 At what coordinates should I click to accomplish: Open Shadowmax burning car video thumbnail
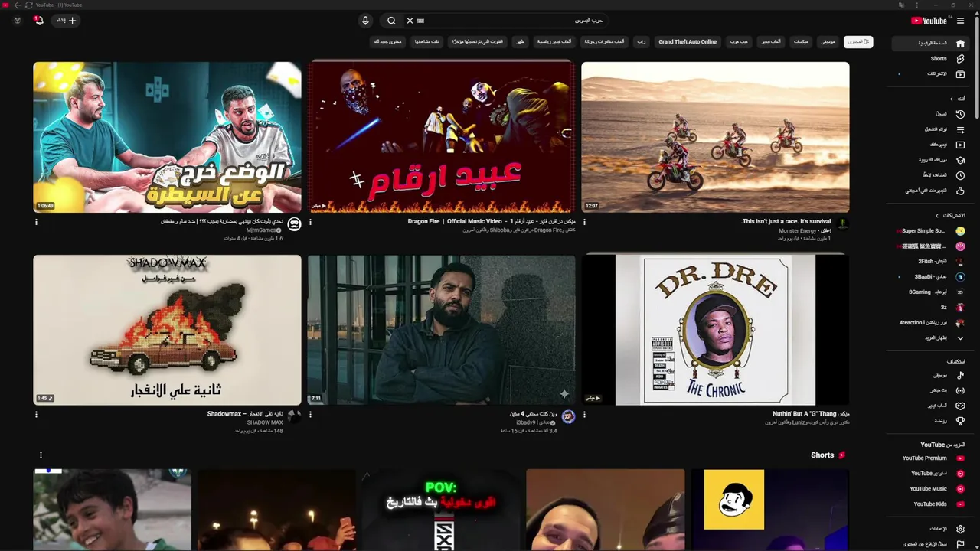(x=167, y=330)
